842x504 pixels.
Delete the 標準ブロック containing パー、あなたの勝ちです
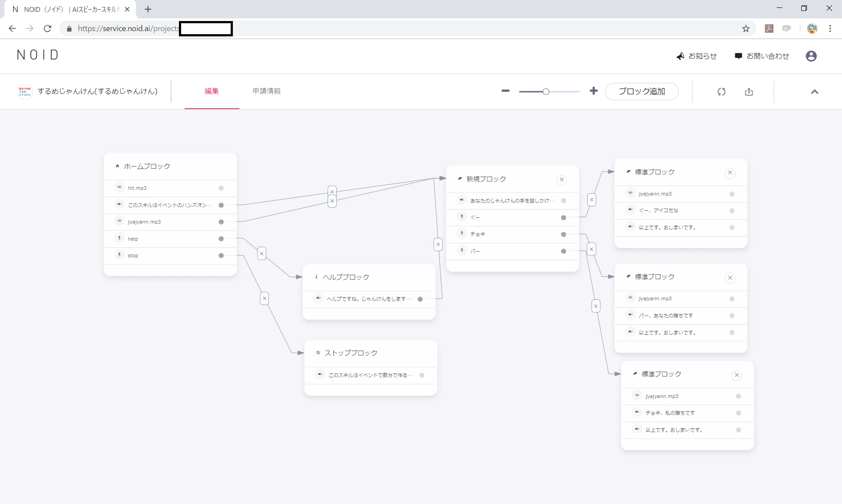730,278
